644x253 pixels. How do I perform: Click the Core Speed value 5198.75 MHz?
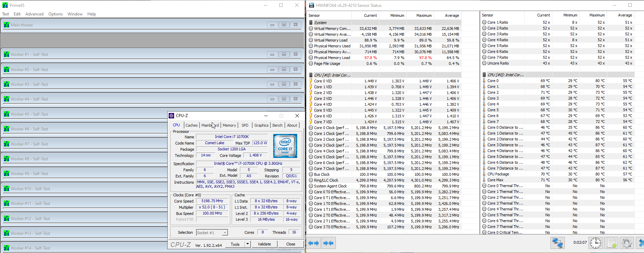(x=212, y=201)
